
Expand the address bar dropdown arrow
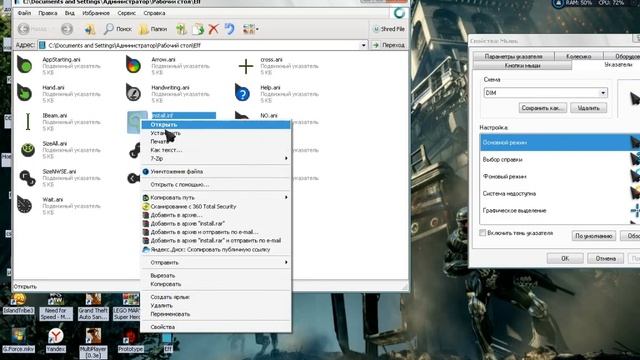click(x=363, y=45)
